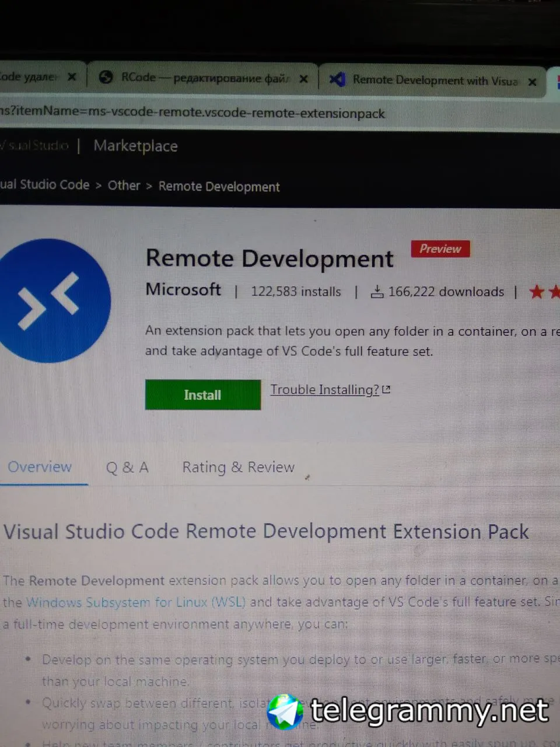Click the Marketplace header link
Screen dimensions: 560x747
[135, 146]
